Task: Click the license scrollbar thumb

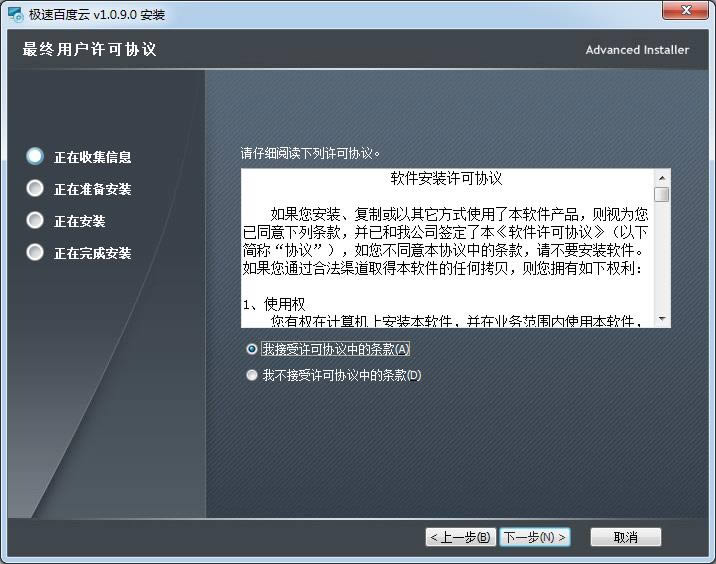Action: (662, 194)
